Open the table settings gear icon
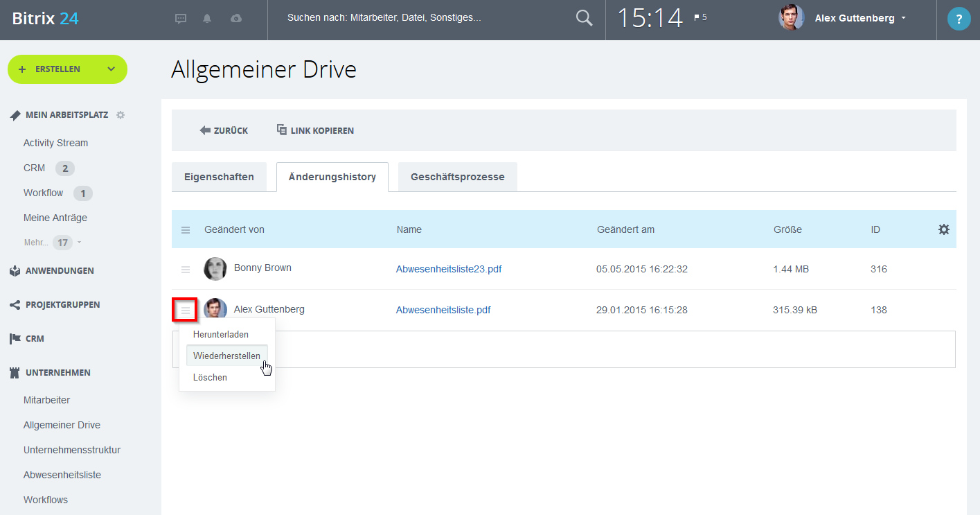The height and width of the screenshot is (515, 980). pyautogui.click(x=943, y=229)
